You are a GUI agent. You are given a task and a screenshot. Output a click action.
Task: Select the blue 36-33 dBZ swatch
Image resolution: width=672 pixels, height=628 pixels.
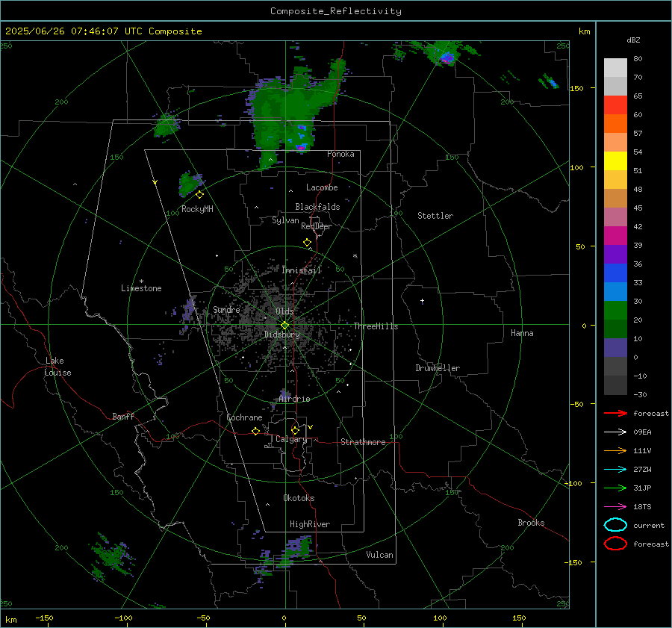click(615, 273)
